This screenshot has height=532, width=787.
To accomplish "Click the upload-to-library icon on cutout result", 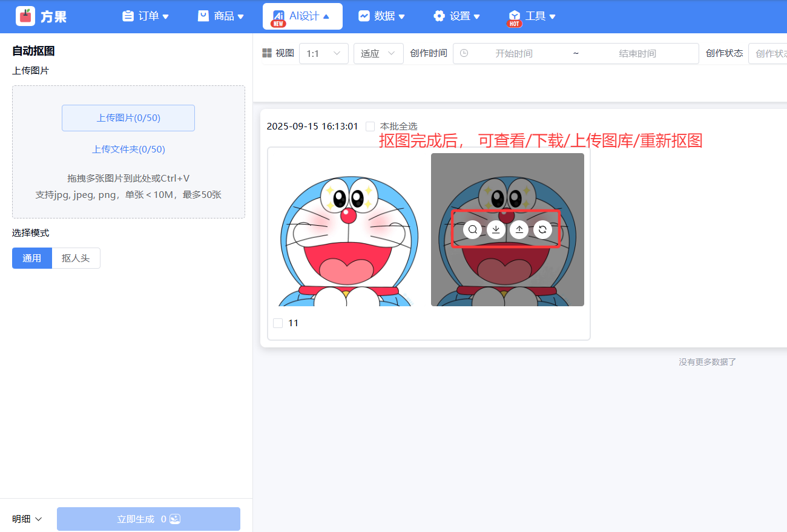I will click(x=519, y=229).
